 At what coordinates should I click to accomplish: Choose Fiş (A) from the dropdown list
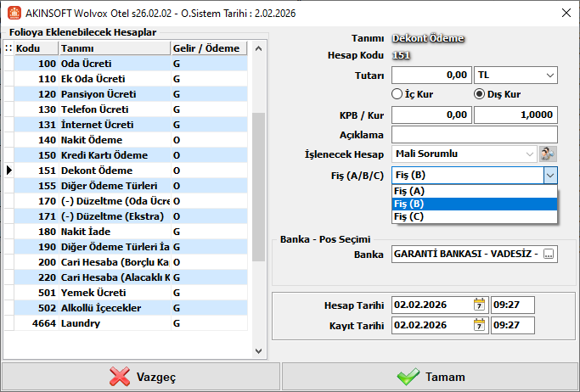[x=474, y=191]
